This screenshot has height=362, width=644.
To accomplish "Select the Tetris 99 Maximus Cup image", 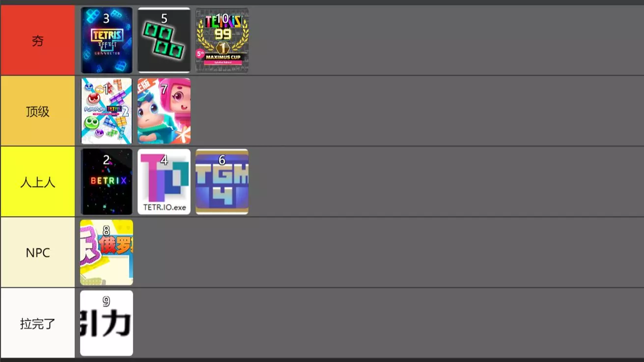I will pos(222,40).
